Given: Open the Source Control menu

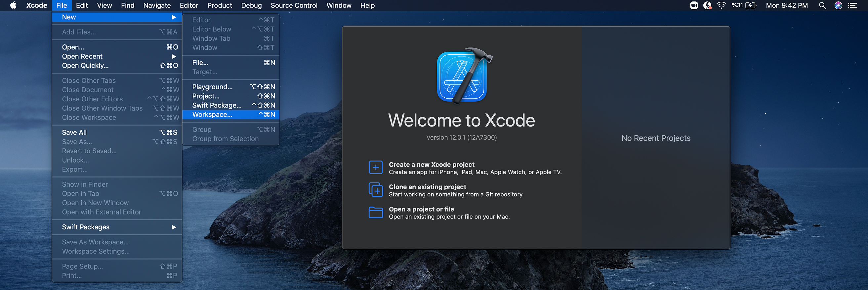Looking at the screenshot, I should (x=294, y=5).
